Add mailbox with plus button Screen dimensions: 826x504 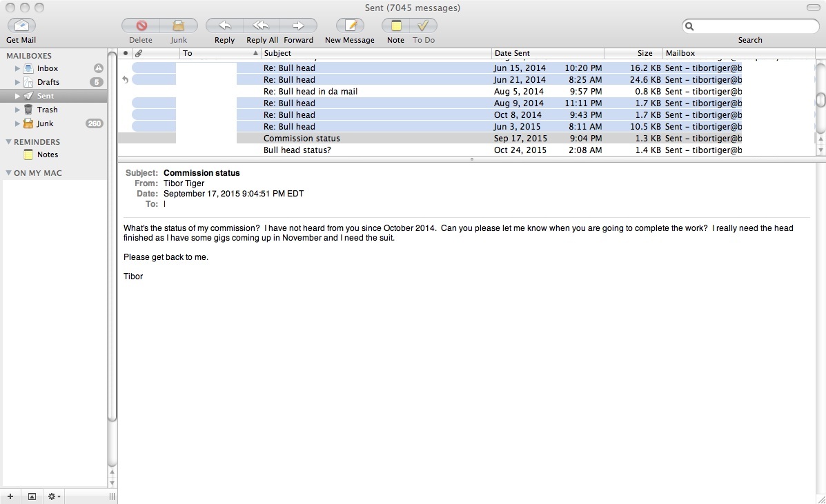10,496
